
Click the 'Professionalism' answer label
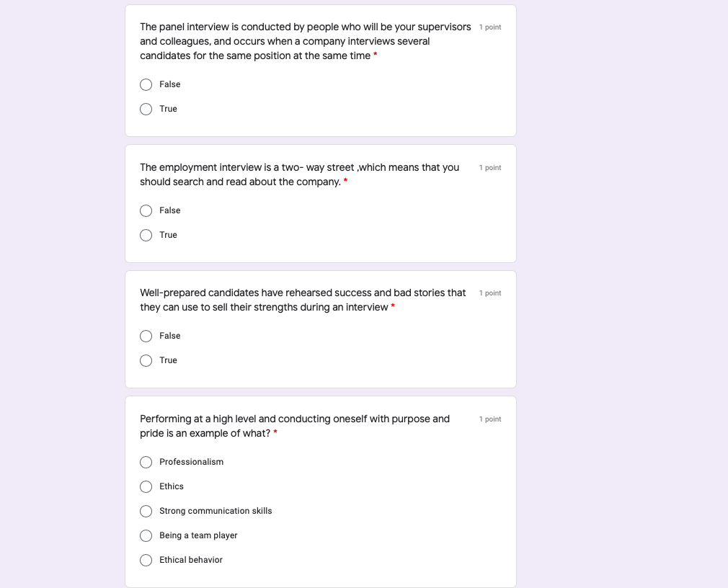191,462
